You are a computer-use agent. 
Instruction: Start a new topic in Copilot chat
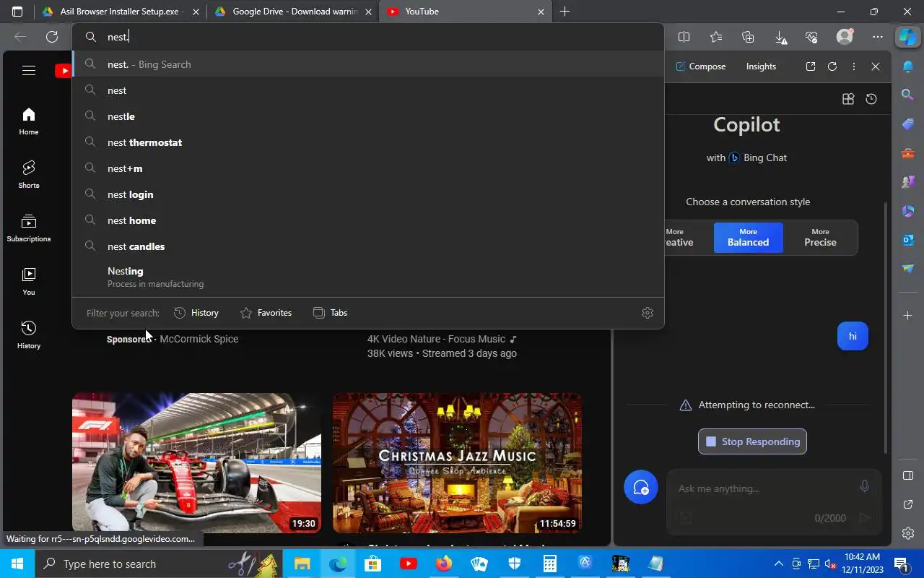[x=641, y=488]
